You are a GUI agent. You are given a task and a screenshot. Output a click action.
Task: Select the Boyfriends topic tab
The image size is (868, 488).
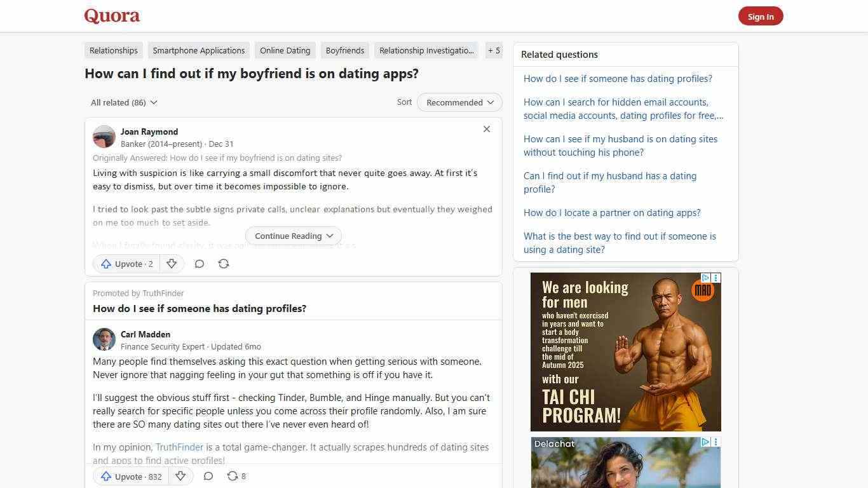(344, 50)
